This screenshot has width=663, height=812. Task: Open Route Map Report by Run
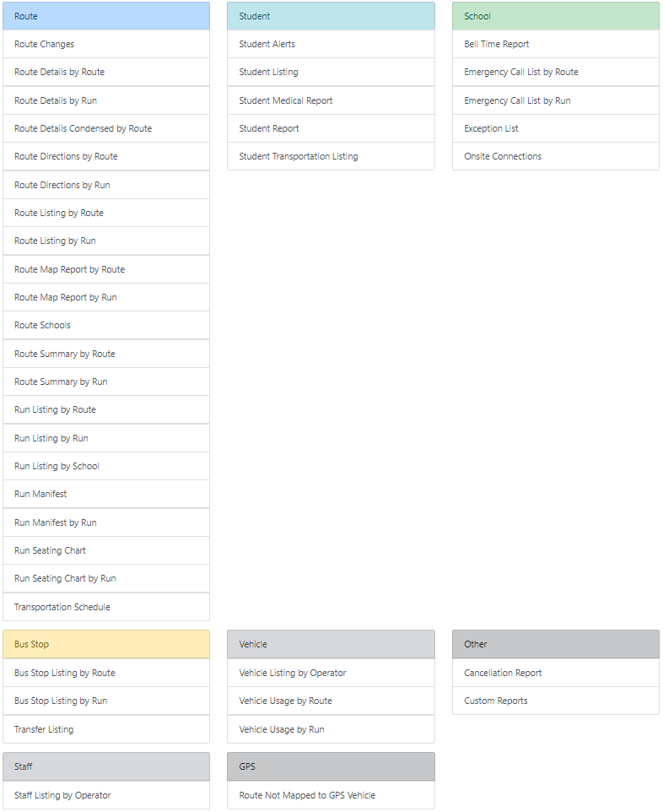click(x=66, y=297)
